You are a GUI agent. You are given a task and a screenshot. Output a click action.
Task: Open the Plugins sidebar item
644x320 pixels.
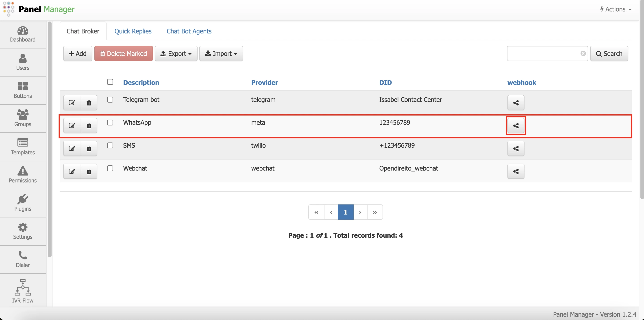pos(23,203)
